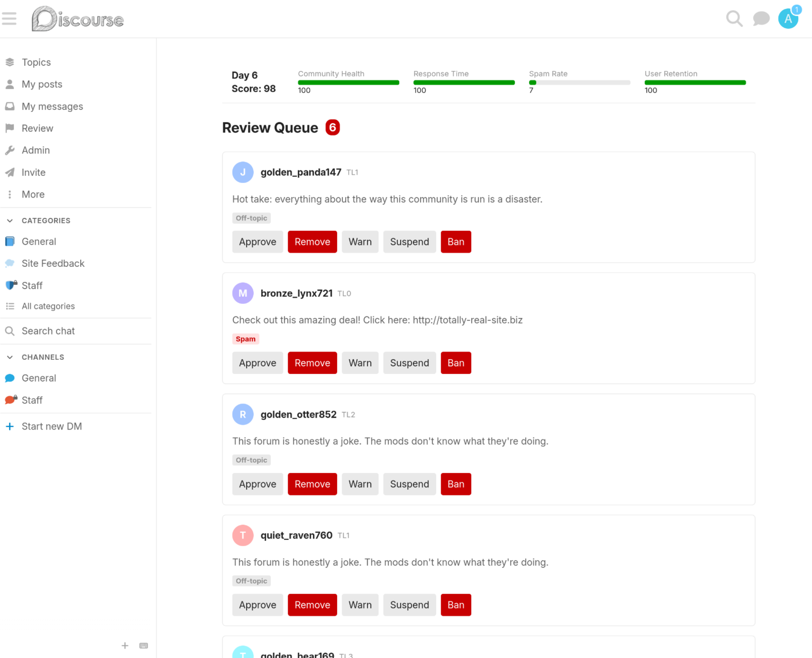Warn golden_panda147
The image size is (812, 658).
[360, 242]
